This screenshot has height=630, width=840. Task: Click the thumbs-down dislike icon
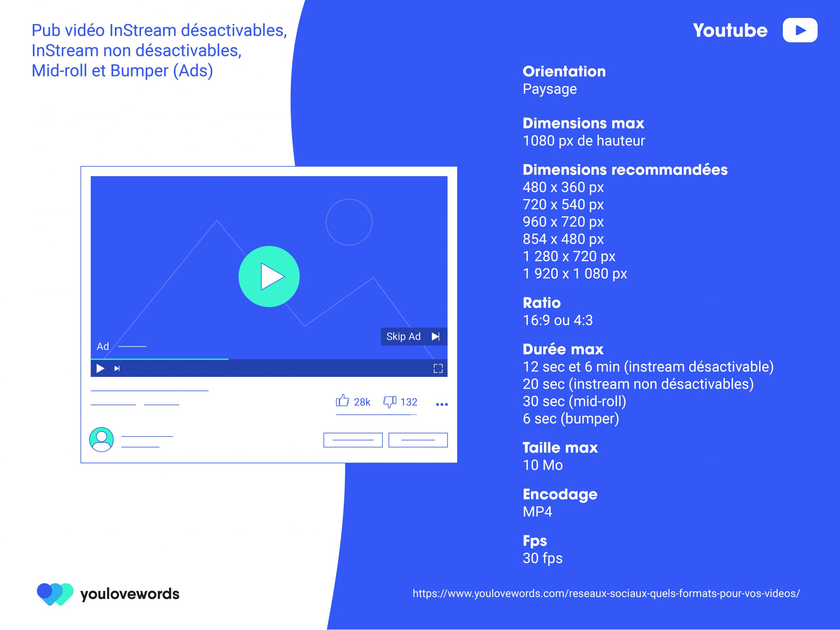pyautogui.click(x=390, y=402)
